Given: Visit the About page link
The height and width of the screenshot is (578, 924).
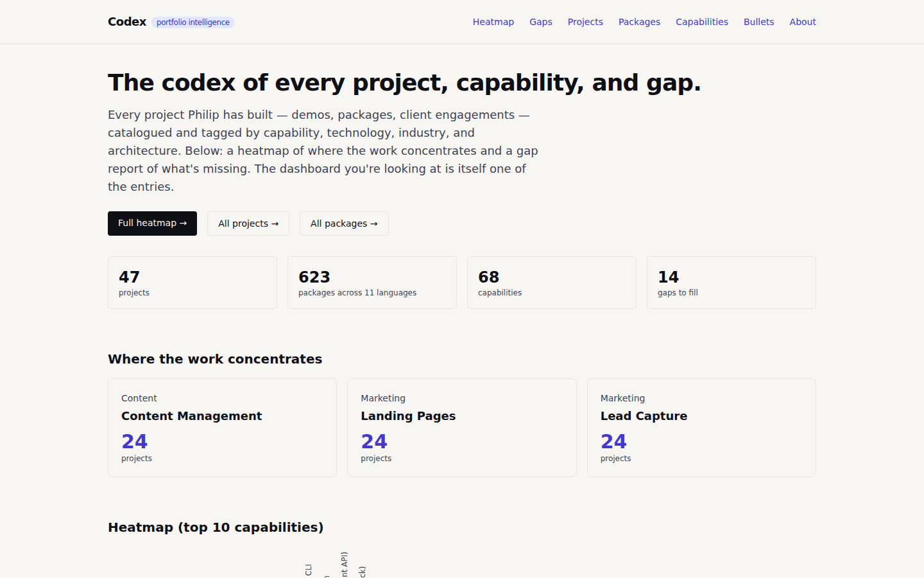Looking at the screenshot, I should [x=803, y=22].
